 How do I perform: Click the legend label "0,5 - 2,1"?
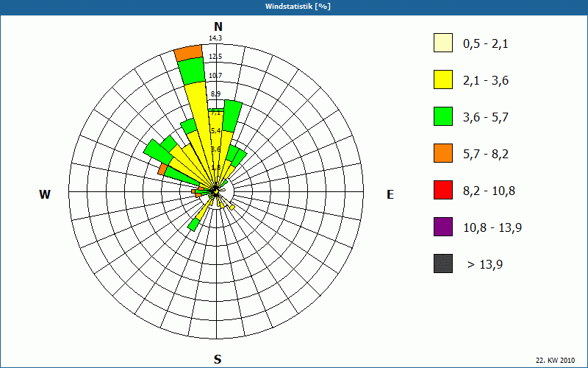point(486,44)
